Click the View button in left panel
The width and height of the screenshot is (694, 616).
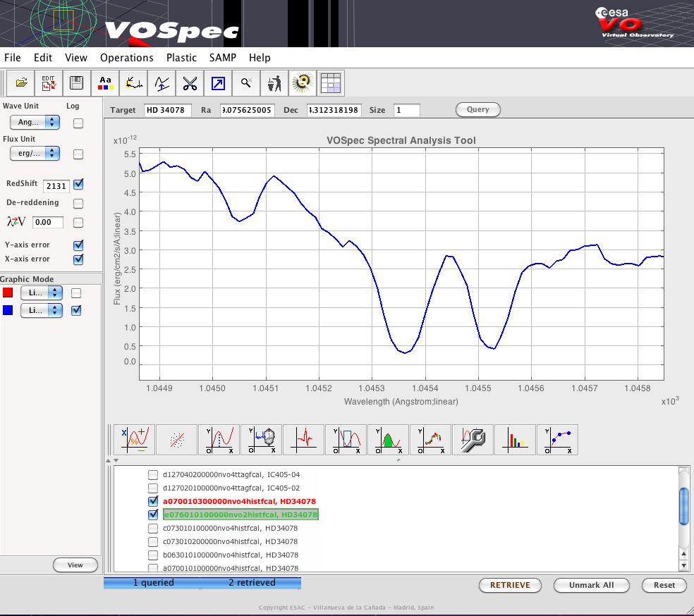point(75,565)
